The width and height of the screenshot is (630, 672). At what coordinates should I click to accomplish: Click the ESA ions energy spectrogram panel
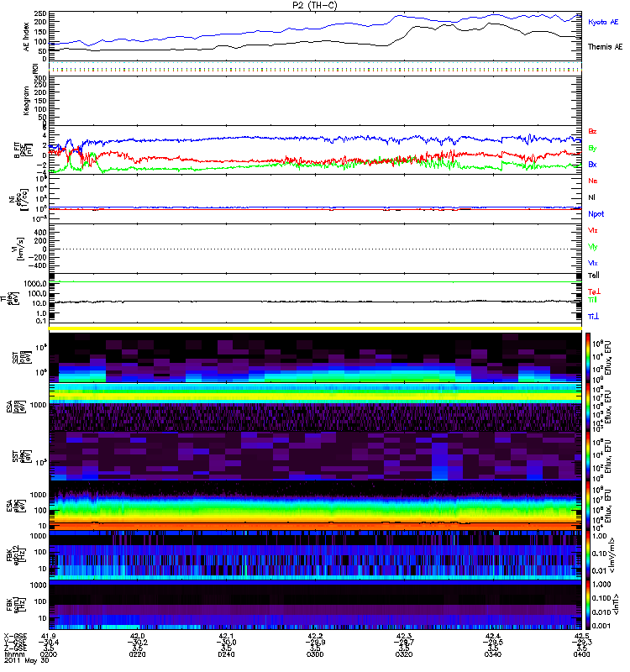(316, 407)
